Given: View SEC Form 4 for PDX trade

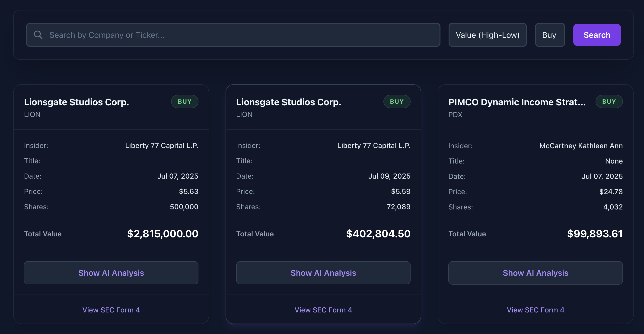Looking at the screenshot, I should coord(536,310).
